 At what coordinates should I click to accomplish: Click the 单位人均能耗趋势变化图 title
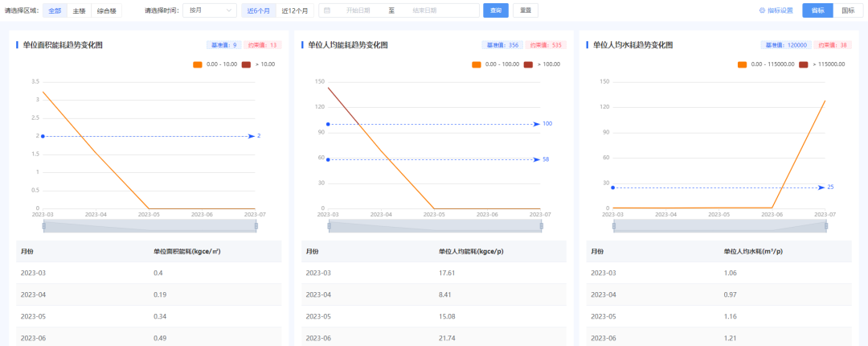coord(348,46)
